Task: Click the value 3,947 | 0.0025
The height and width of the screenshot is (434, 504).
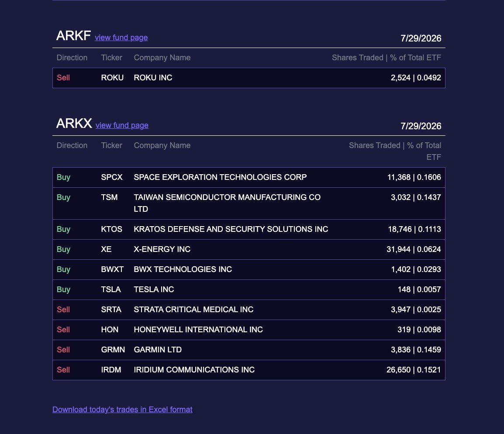Action: point(416,310)
